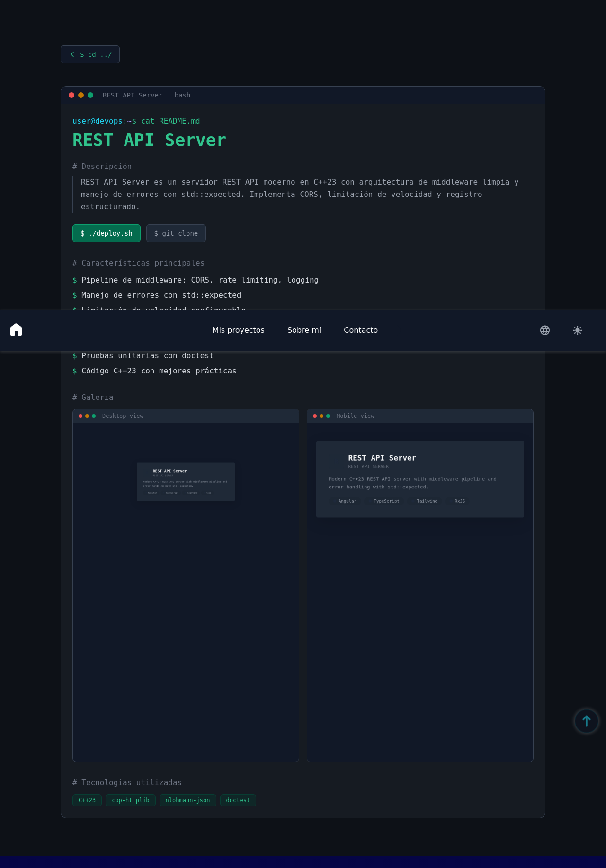Click 'Código C++23 con mejores prácticas' line
The width and height of the screenshot is (606, 868).
[x=154, y=371]
